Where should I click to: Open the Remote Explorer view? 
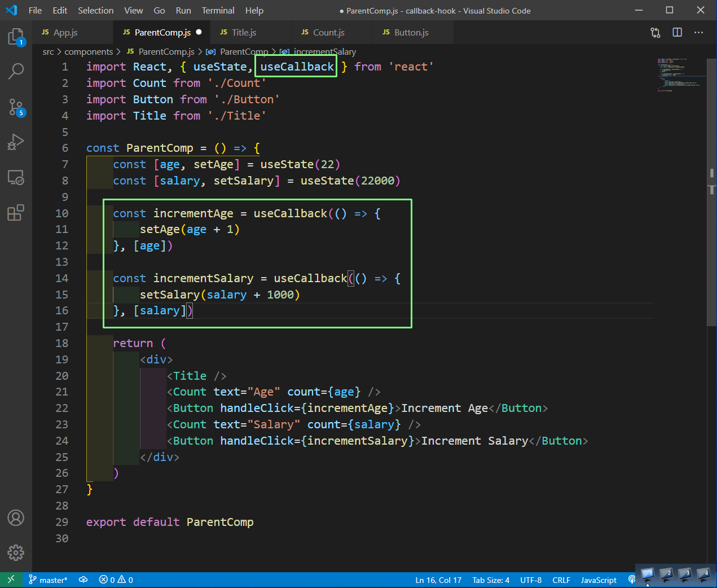[x=16, y=178]
